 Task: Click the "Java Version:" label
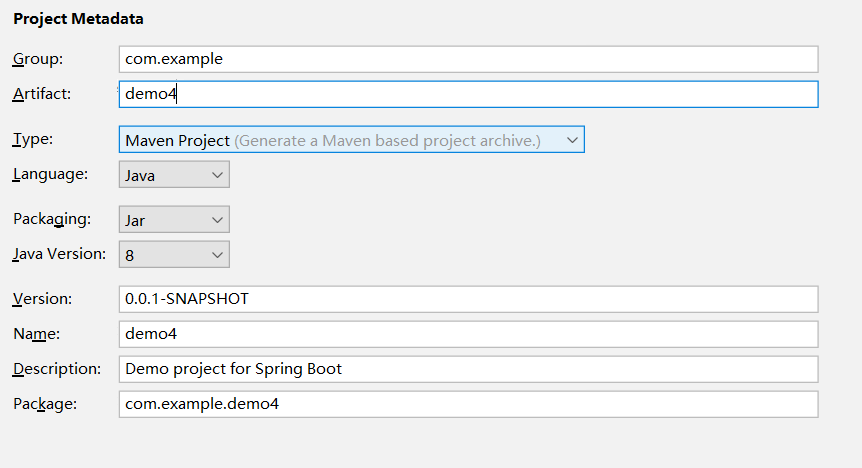pos(59,254)
